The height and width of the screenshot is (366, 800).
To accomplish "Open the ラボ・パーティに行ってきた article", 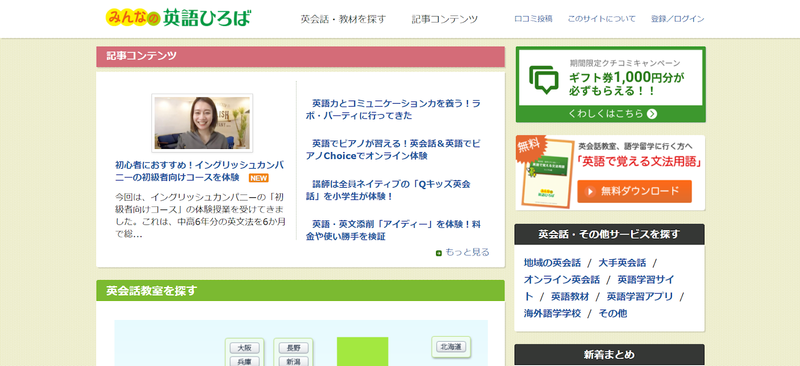I will point(393,109).
